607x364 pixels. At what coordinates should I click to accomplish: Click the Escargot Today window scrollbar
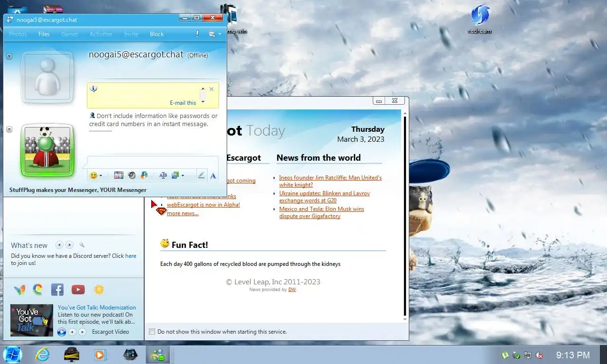(x=405, y=216)
